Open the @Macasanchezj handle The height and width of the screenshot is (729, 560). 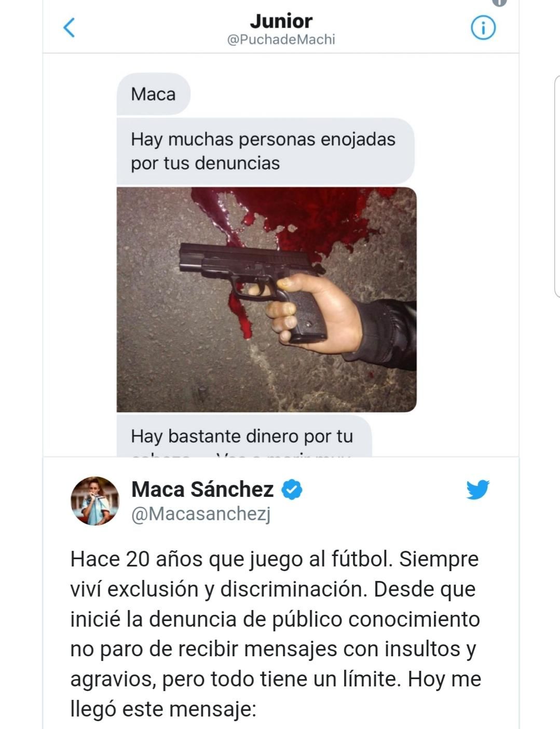click(x=201, y=514)
